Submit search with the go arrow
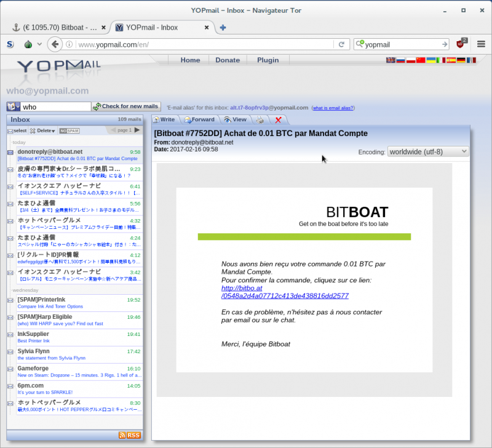Viewport: 492px width, 448px height. 444,44
